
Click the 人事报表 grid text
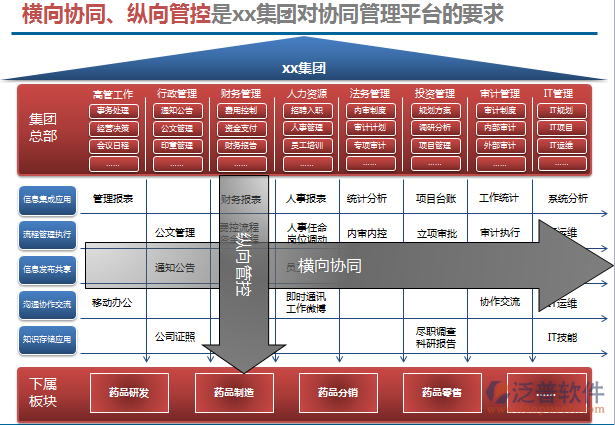point(306,199)
